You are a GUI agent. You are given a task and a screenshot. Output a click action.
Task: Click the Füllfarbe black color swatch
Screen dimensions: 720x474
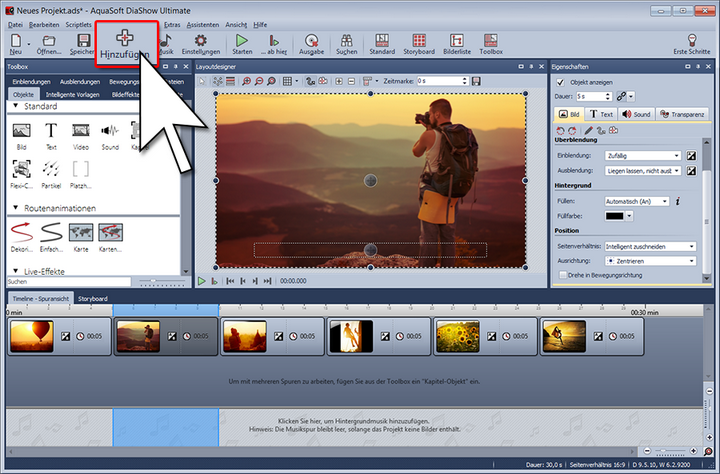(613, 215)
